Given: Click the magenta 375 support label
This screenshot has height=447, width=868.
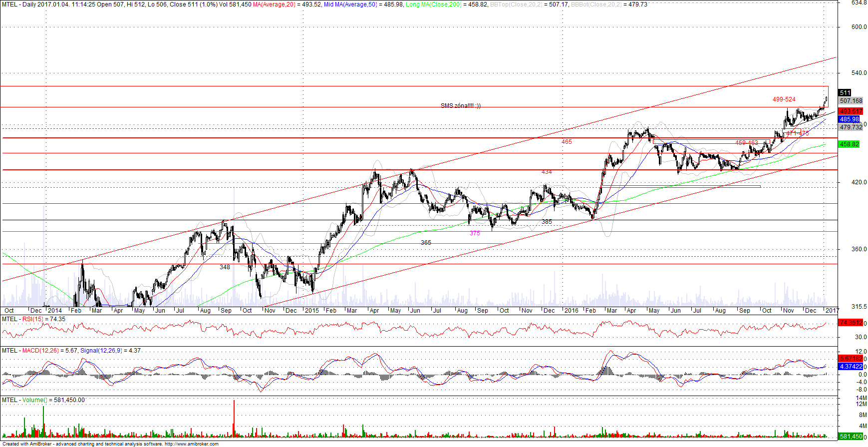Looking at the screenshot, I should pos(475,233).
